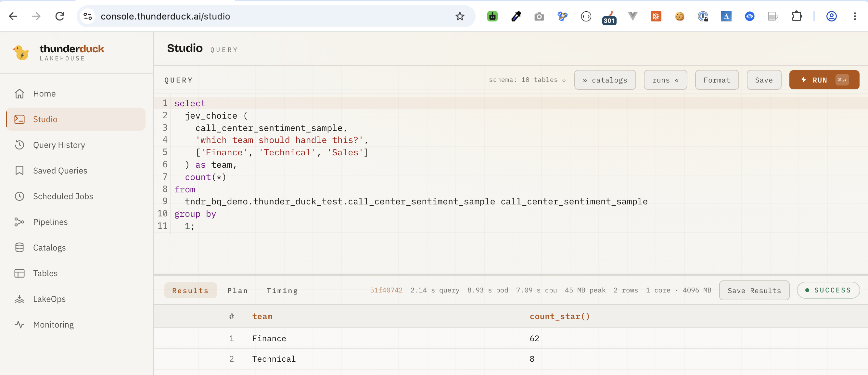The height and width of the screenshot is (375, 868).
Task: Click the thunderduck duck logo
Action: [x=21, y=52]
